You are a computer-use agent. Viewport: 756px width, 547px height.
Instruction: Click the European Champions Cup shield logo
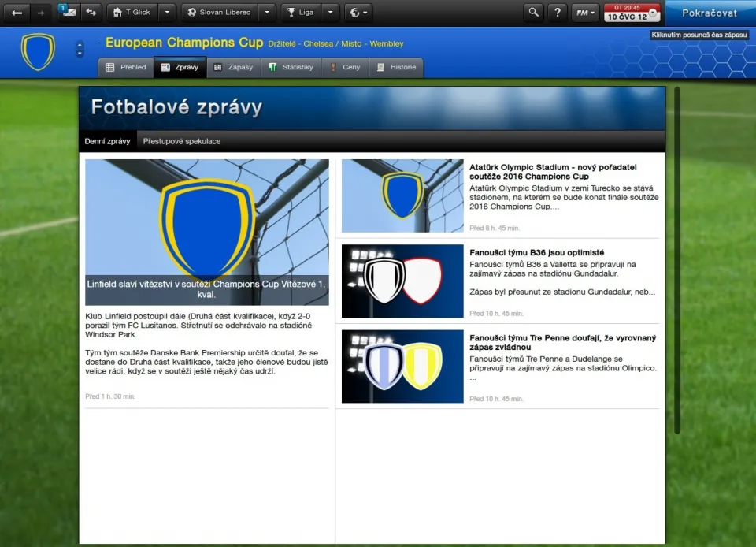tap(38, 51)
